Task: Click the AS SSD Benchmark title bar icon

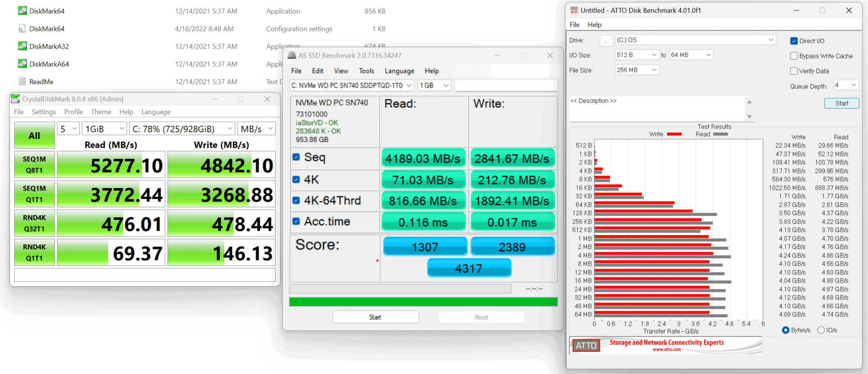Action: pos(292,55)
